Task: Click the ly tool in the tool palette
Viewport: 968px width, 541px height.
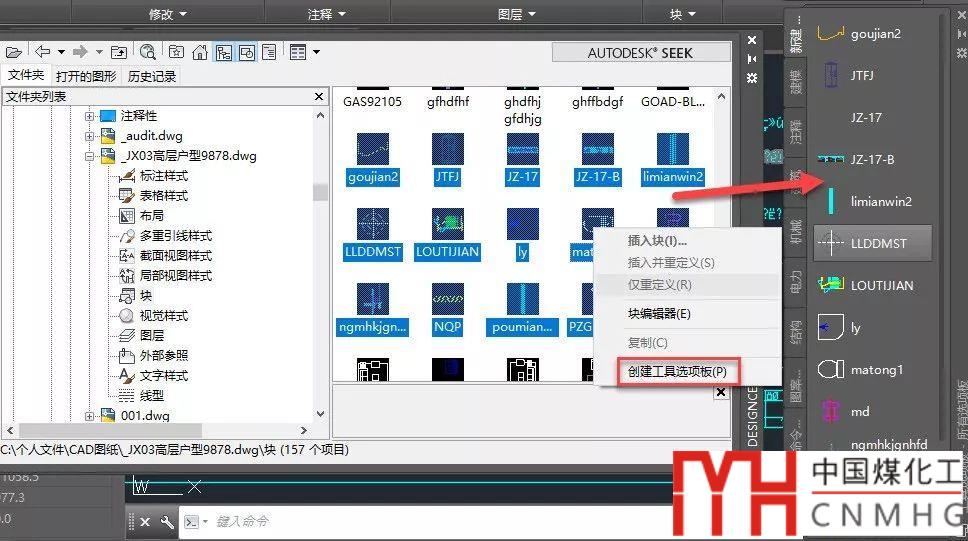Action: coord(872,327)
